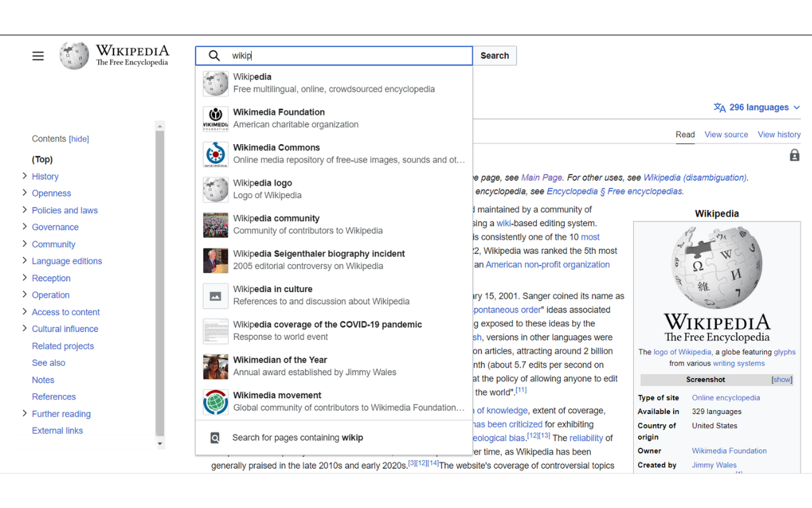Go to See also section
The height and width of the screenshot is (508, 812).
(49, 363)
